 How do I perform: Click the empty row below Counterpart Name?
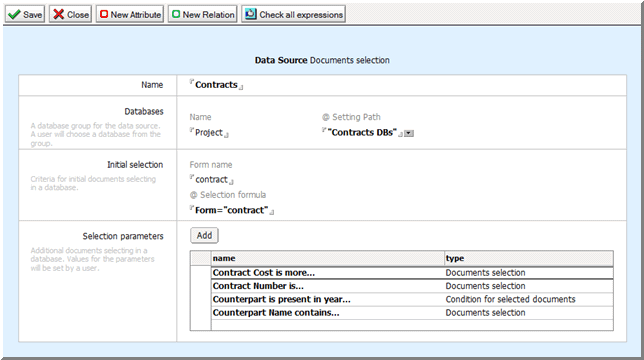pyautogui.click(x=412, y=325)
